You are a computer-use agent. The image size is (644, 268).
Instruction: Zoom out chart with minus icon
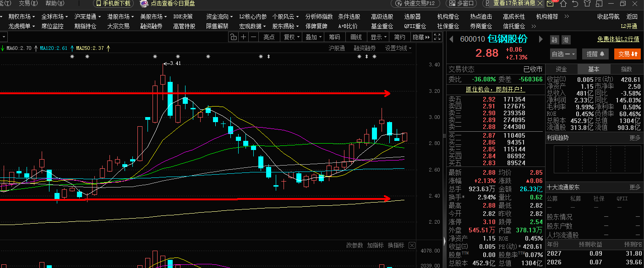tap(253, 37)
